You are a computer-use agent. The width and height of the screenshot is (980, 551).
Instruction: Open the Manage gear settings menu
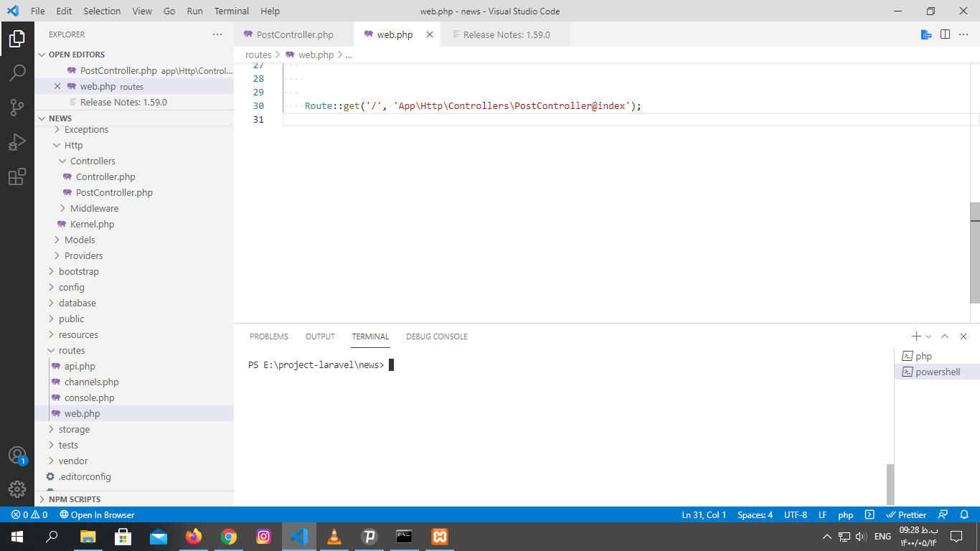click(x=17, y=489)
